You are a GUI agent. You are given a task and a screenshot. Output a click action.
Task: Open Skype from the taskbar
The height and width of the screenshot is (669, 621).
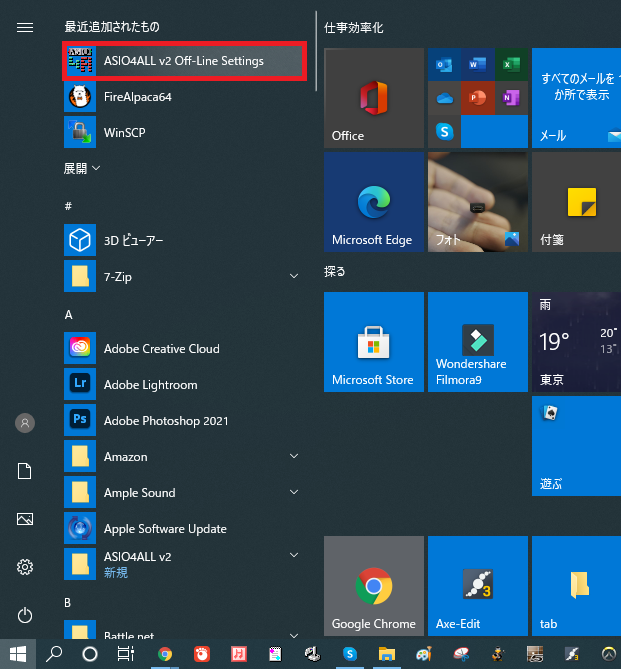[350, 654]
